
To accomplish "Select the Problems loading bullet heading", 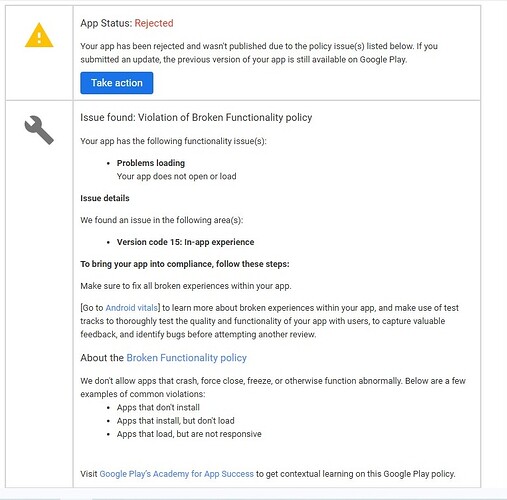I will pyautogui.click(x=151, y=163).
